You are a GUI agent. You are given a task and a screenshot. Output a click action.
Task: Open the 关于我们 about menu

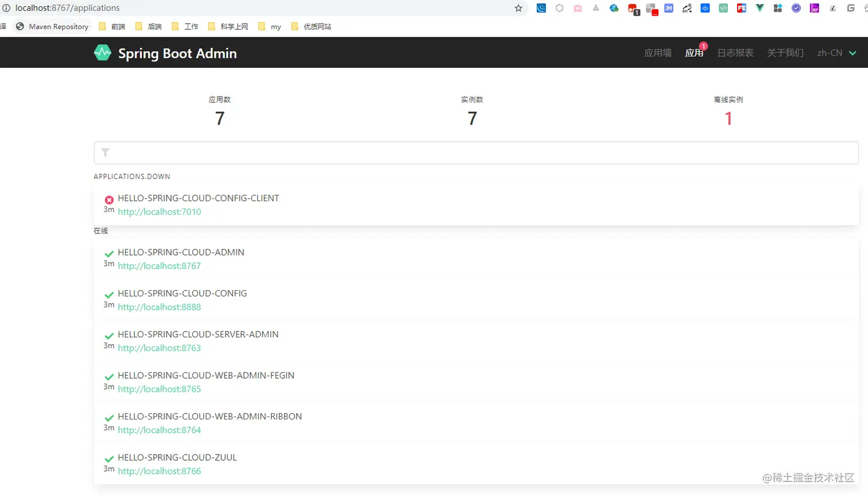coord(785,53)
